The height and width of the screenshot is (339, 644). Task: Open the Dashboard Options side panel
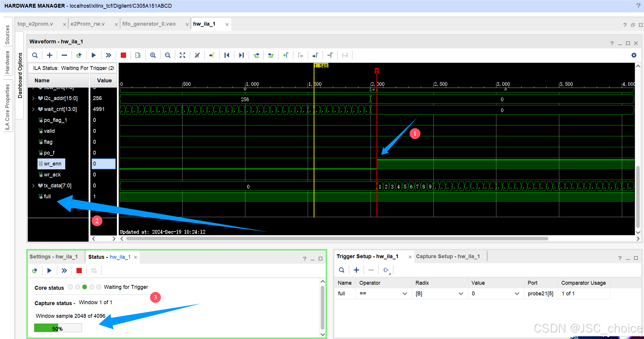pyautogui.click(x=20, y=75)
